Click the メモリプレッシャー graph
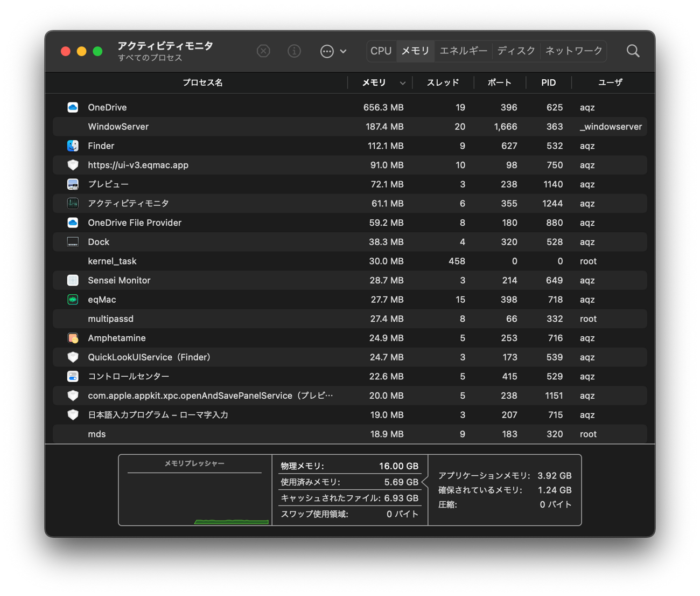The image size is (700, 596). 195,490
